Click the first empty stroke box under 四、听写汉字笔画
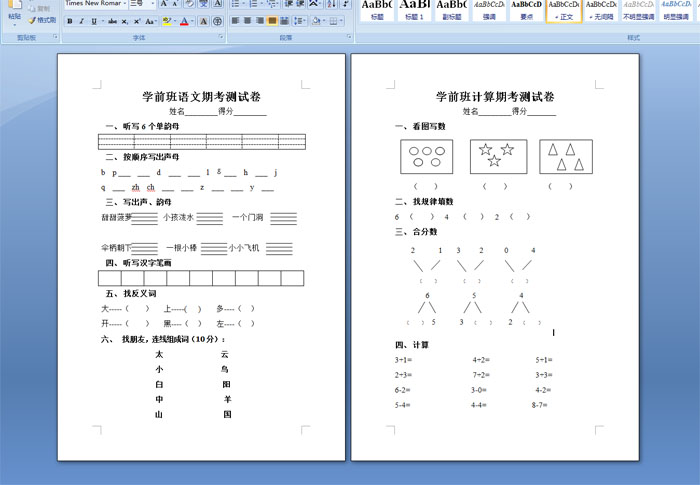 (110, 278)
